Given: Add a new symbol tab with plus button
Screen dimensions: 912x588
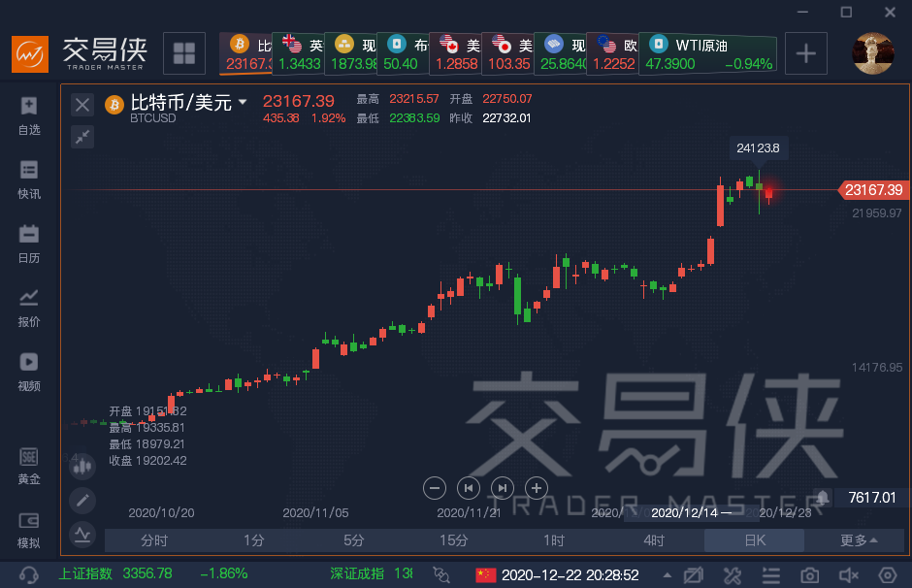Looking at the screenshot, I should point(806,53).
